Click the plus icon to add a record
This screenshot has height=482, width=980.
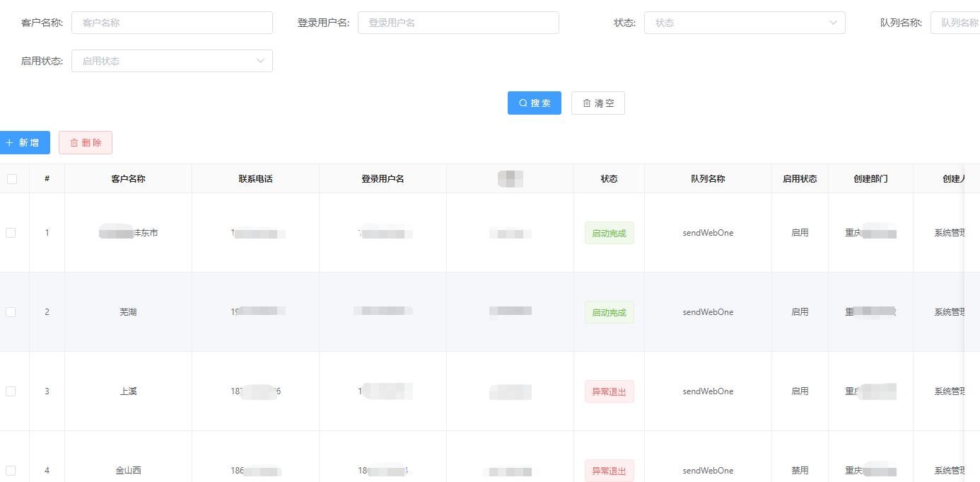point(10,143)
